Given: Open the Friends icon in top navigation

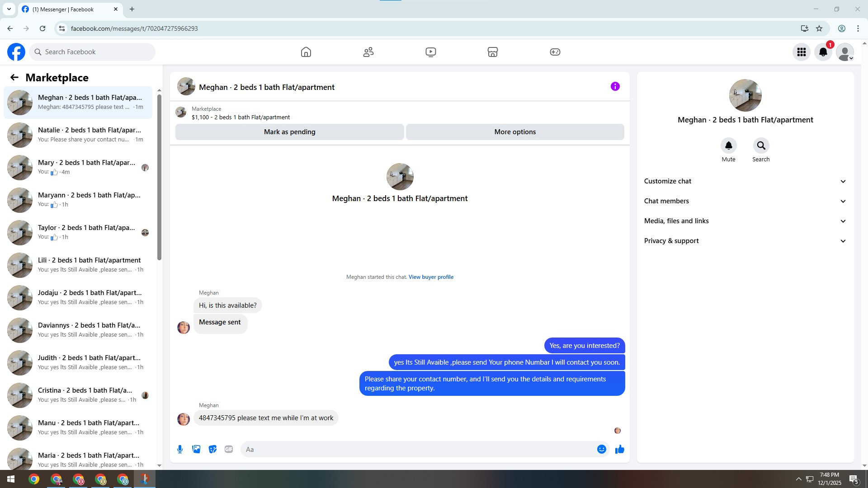Looking at the screenshot, I should tap(368, 52).
